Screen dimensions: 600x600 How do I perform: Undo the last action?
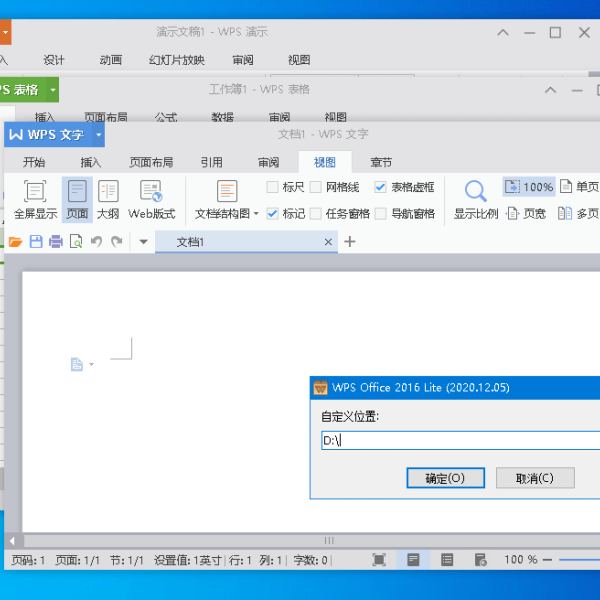pos(96,242)
